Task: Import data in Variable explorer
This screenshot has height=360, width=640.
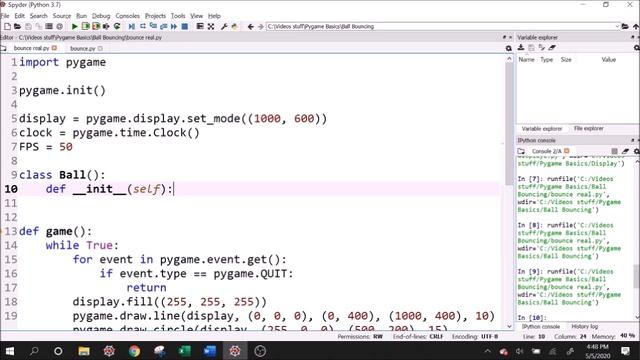Action: [x=521, y=48]
